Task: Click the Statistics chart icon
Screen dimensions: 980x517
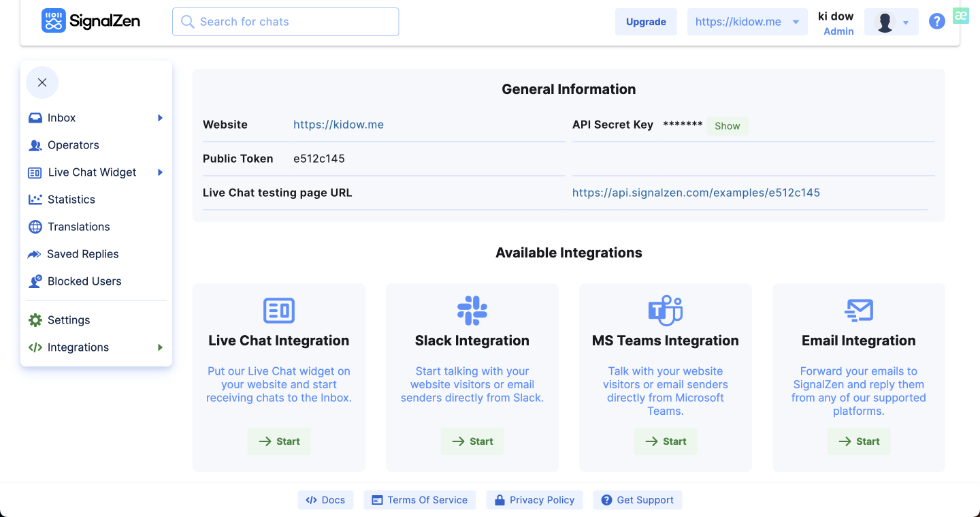Action: tap(35, 200)
